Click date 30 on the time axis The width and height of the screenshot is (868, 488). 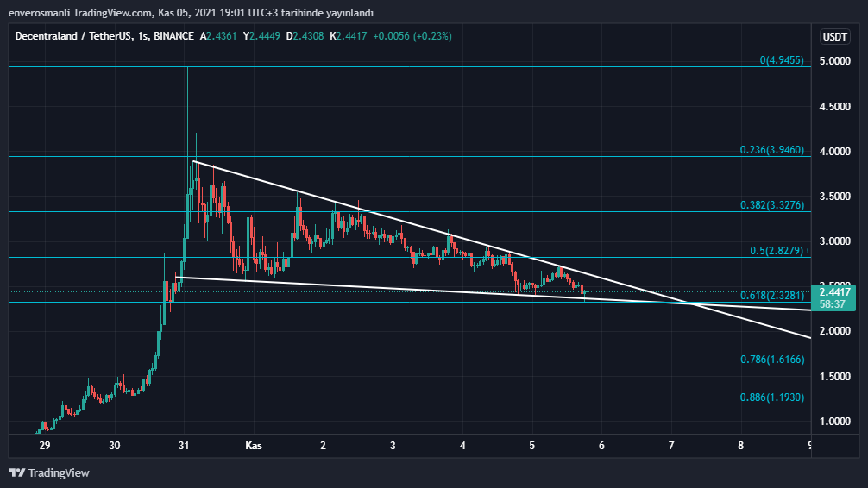[x=115, y=446]
